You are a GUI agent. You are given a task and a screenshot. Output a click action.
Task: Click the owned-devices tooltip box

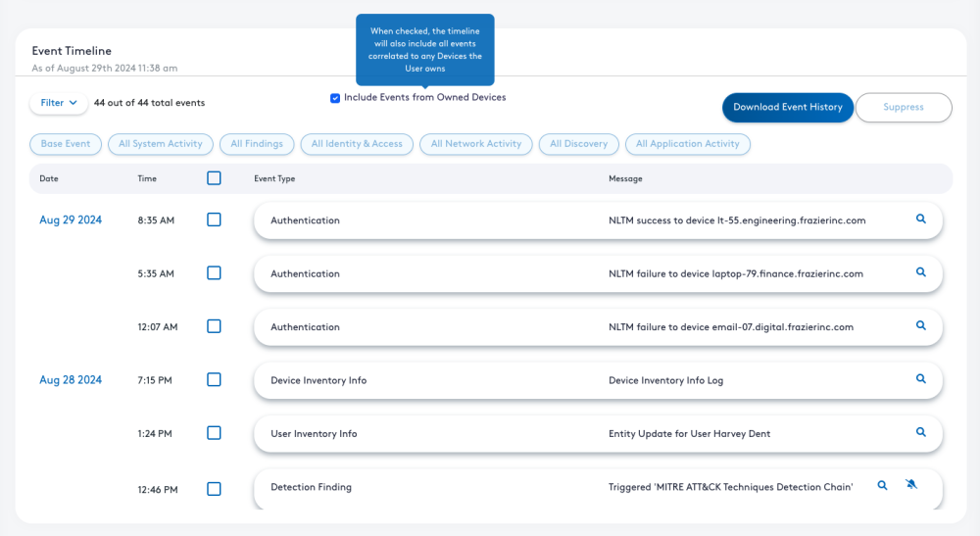pyautogui.click(x=425, y=49)
